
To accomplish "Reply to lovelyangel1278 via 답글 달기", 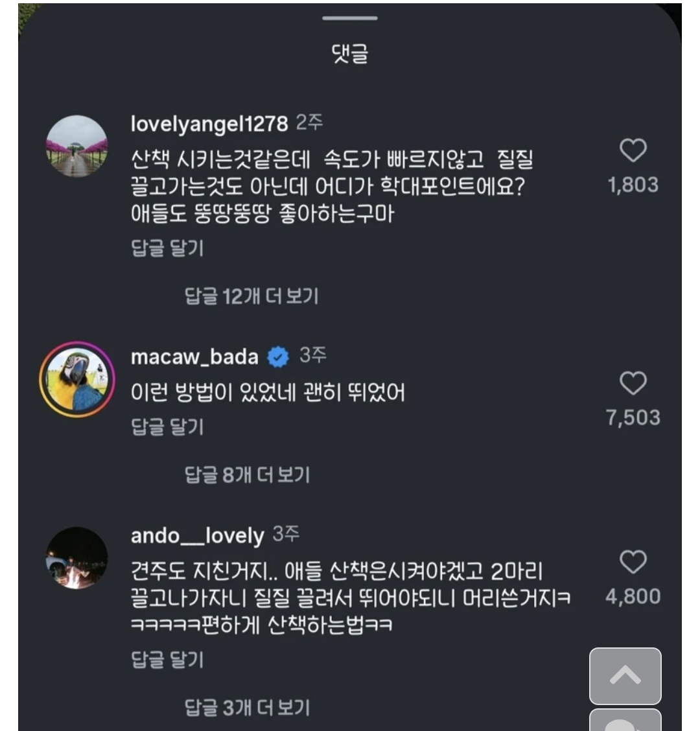I will [167, 248].
